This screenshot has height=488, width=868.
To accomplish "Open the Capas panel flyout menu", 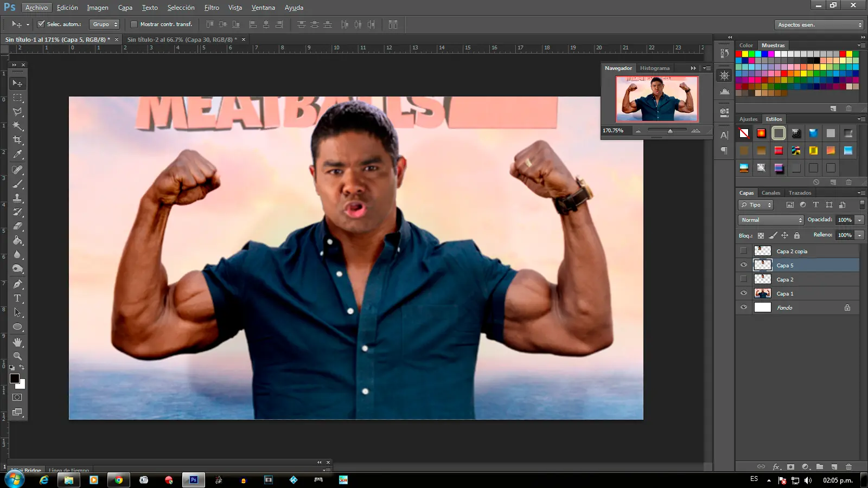I will point(861,193).
